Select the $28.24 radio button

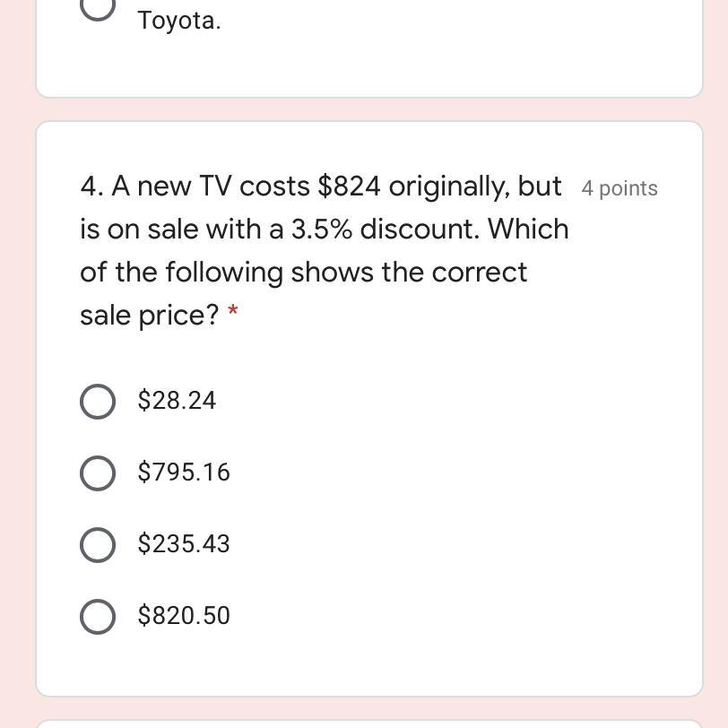(x=98, y=401)
